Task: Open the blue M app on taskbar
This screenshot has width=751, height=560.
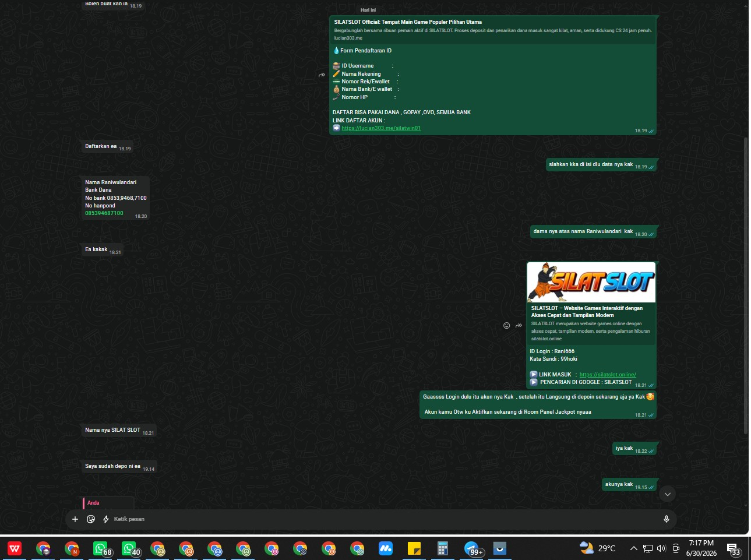Action: [386, 548]
